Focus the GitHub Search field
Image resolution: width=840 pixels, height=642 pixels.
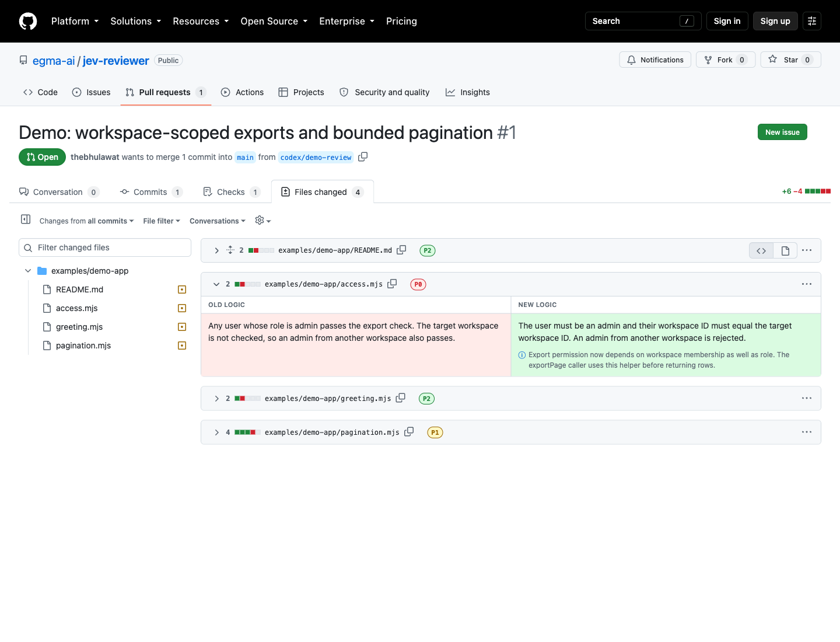[x=643, y=21]
